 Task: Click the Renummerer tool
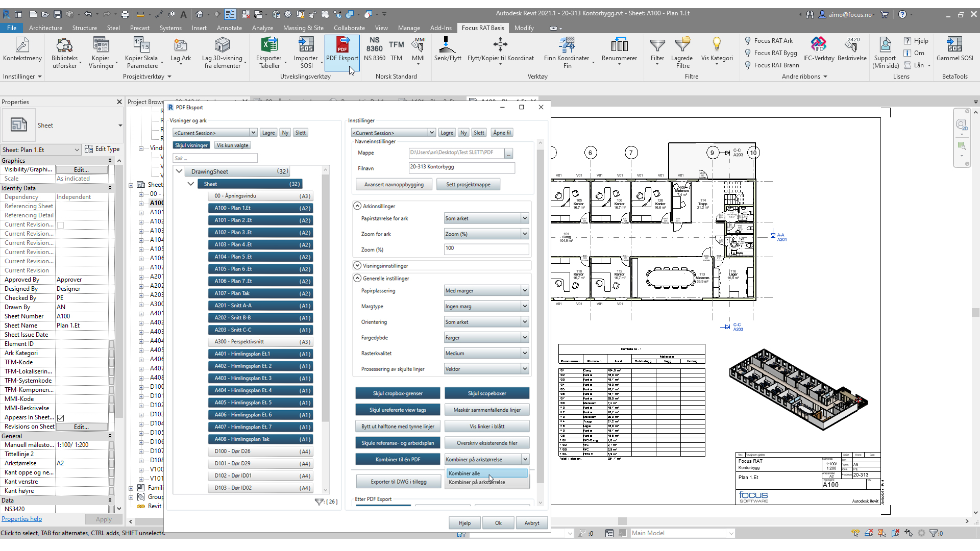pos(619,49)
